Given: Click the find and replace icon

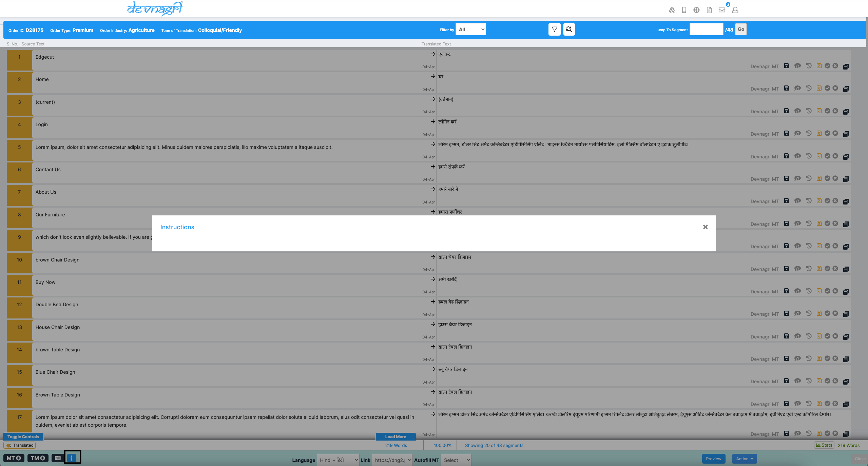Looking at the screenshot, I should (x=569, y=30).
